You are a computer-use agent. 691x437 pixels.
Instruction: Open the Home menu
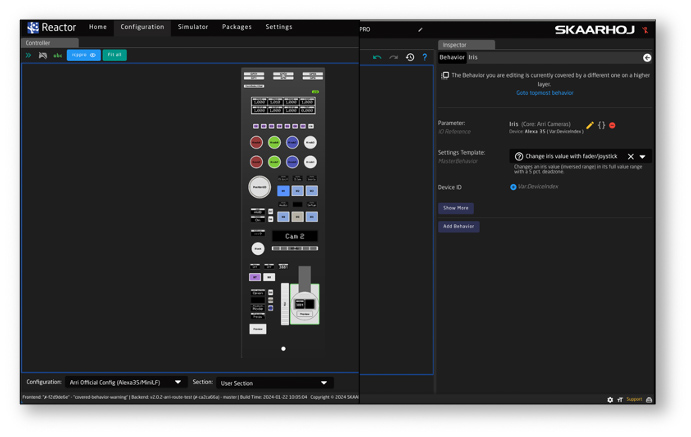point(97,27)
